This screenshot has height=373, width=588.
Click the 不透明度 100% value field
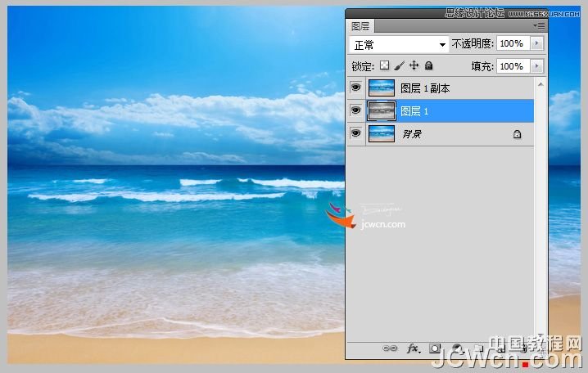tap(513, 43)
